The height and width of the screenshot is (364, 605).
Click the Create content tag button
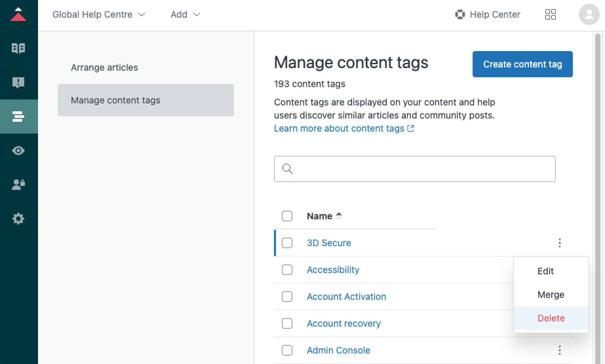(x=522, y=64)
